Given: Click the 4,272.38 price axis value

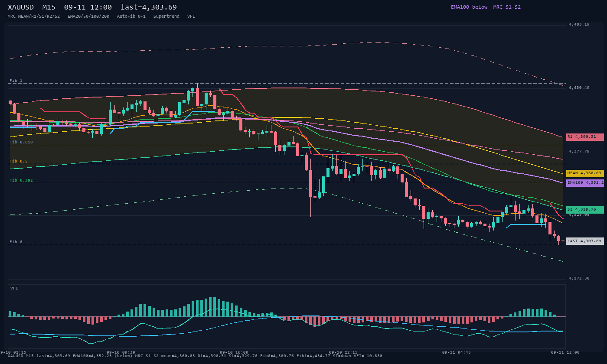Looking at the screenshot, I should (579, 278).
